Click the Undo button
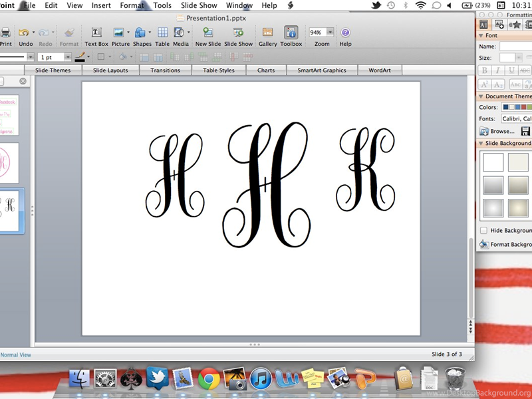532x399 pixels. click(24, 33)
